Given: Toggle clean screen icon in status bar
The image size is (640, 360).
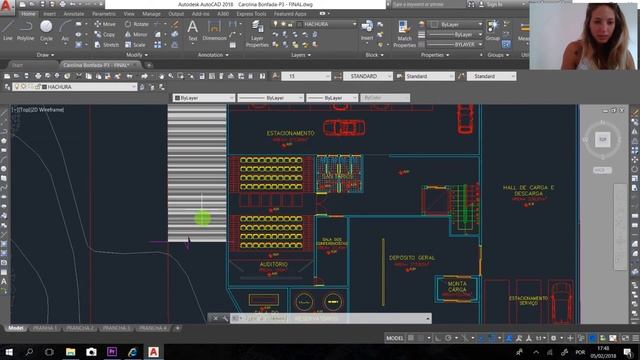Looking at the screenshot, I should 625,338.
